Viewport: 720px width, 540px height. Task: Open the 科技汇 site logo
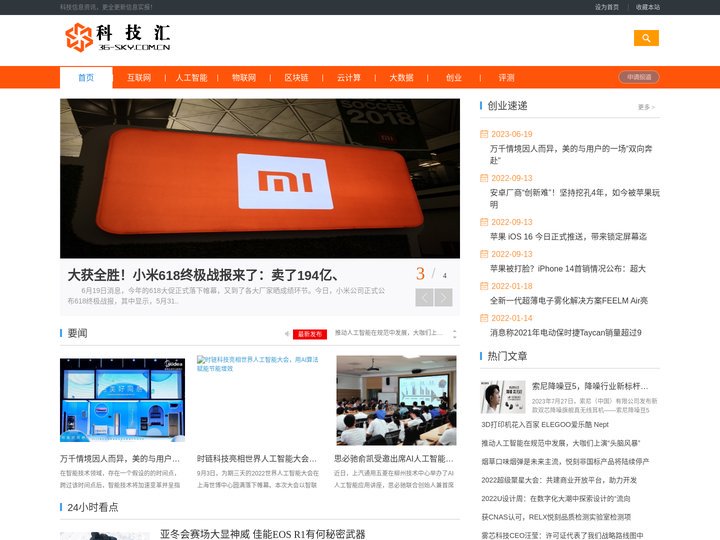pos(118,37)
